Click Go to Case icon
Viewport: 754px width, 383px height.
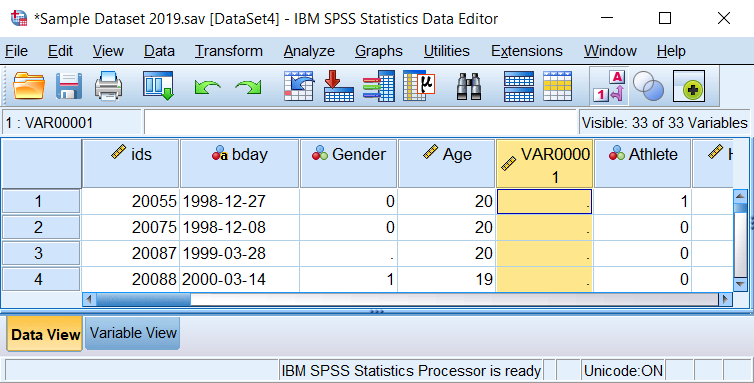299,86
